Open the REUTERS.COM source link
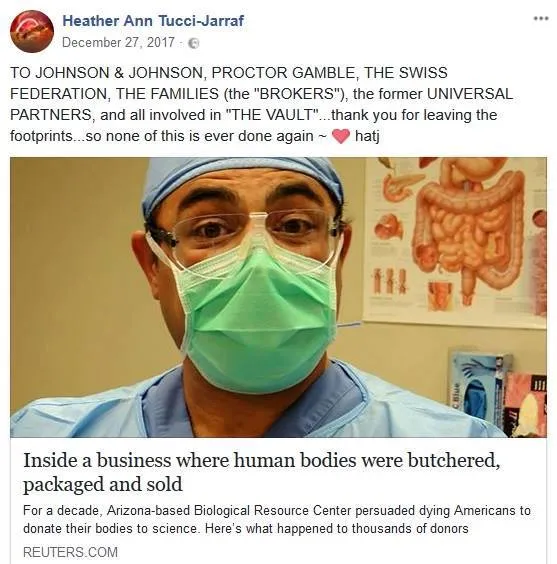Image resolution: width=557 pixels, height=564 pixels. click(x=70, y=552)
